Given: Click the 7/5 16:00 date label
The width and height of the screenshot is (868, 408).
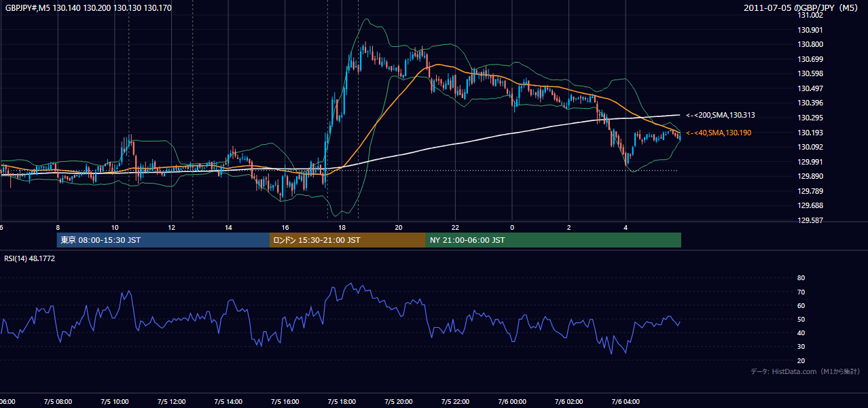Looking at the screenshot, I should [x=285, y=402].
